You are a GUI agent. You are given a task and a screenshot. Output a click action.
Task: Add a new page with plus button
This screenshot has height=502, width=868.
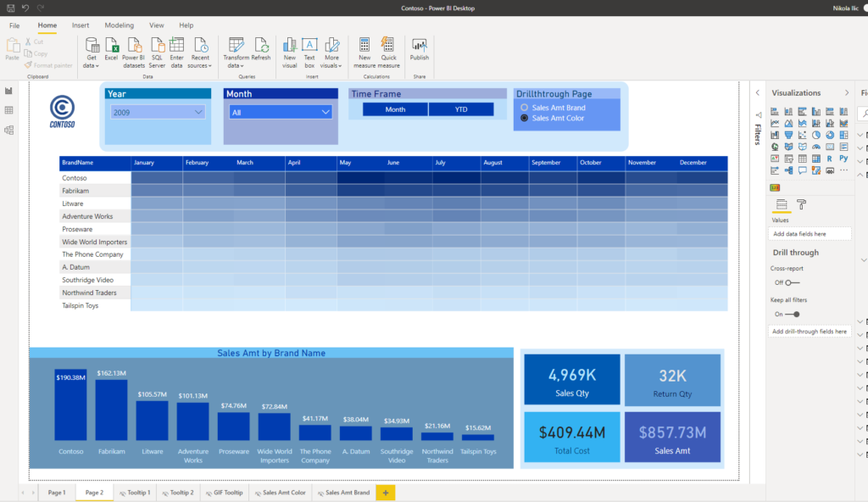386,493
